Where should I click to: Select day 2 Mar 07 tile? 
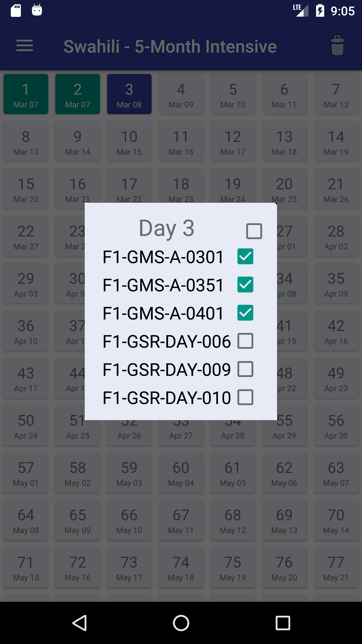click(78, 94)
